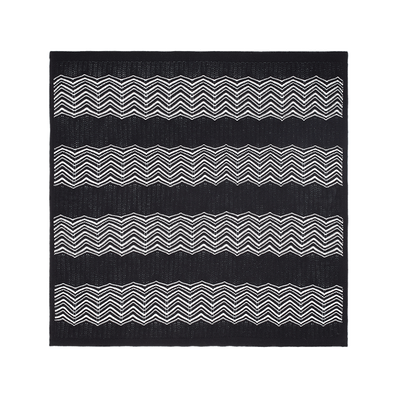
Task: Click the black band between third and fourth zigzags
Action: coord(199,270)
